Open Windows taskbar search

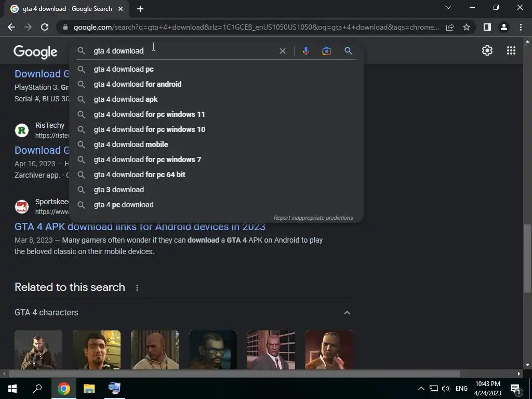click(37, 389)
